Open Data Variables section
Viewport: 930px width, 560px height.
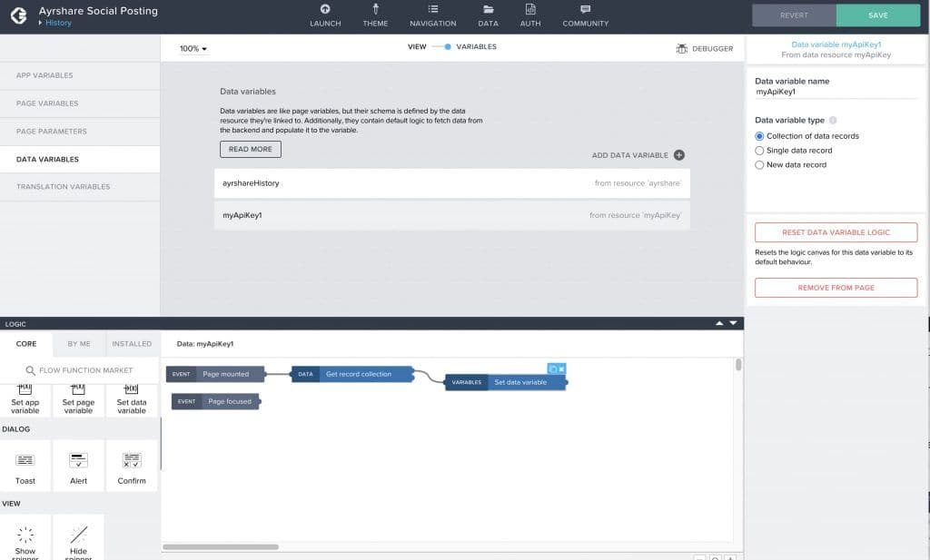[x=80, y=159]
